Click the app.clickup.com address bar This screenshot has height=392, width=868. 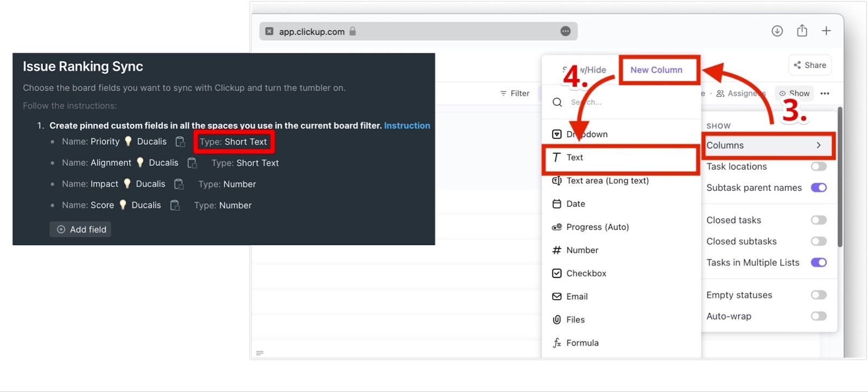click(418, 31)
